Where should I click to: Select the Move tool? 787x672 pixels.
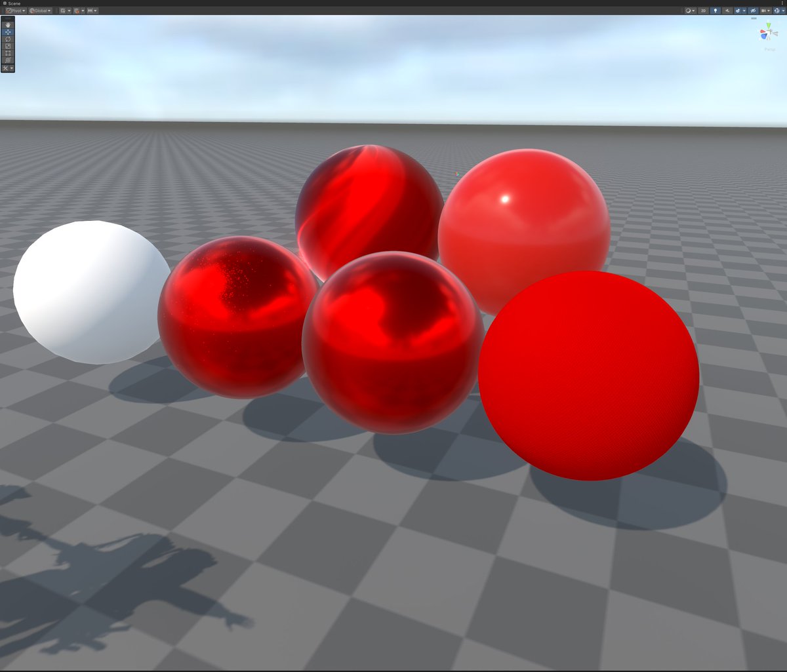click(8, 32)
